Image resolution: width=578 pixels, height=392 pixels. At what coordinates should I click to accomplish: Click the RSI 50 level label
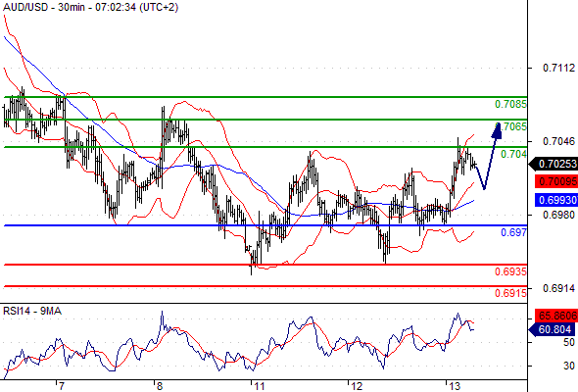click(569, 343)
